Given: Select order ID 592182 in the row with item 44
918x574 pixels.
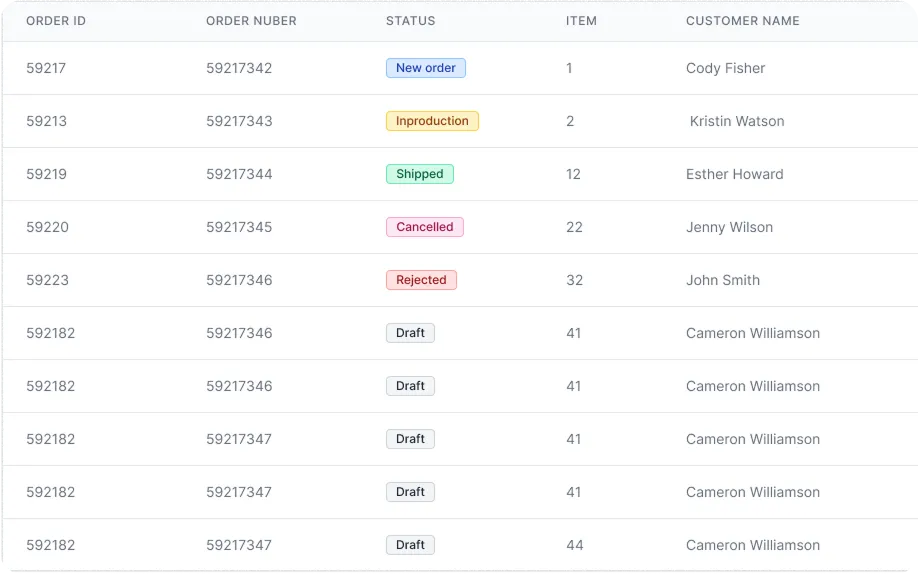Looking at the screenshot, I should click(50, 545).
